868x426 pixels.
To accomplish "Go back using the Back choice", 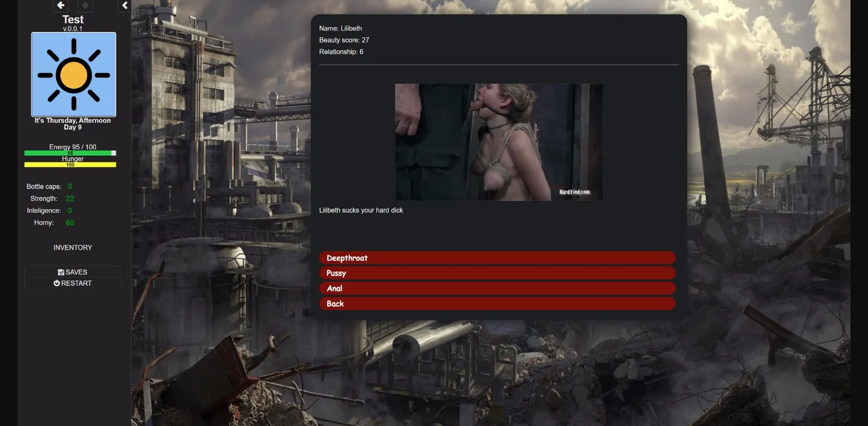I will [x=497, y=303].
